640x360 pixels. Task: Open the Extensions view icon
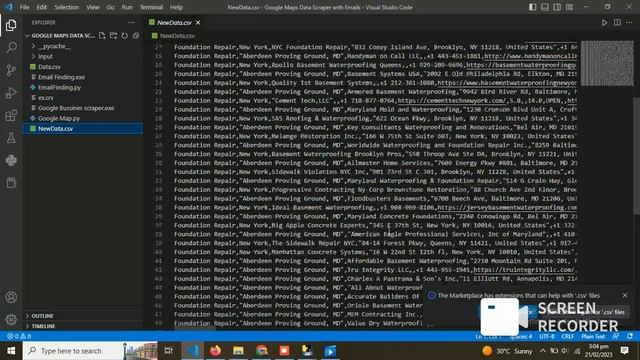pos(11,116)
